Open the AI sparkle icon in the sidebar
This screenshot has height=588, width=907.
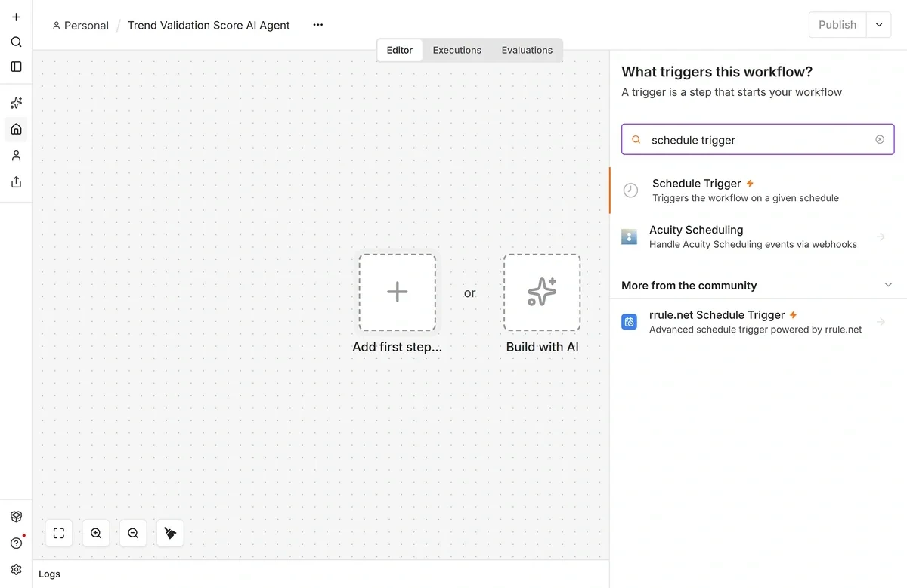coord(16,103)
